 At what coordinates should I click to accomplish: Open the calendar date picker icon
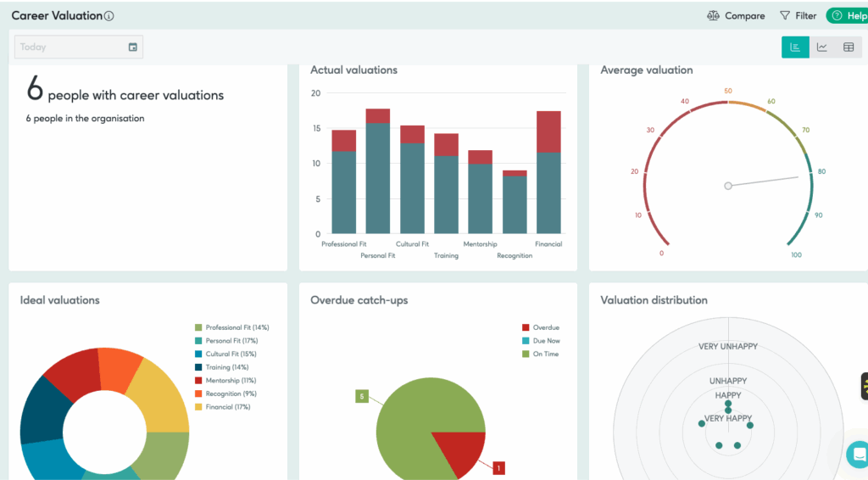(x=132, y=47)
